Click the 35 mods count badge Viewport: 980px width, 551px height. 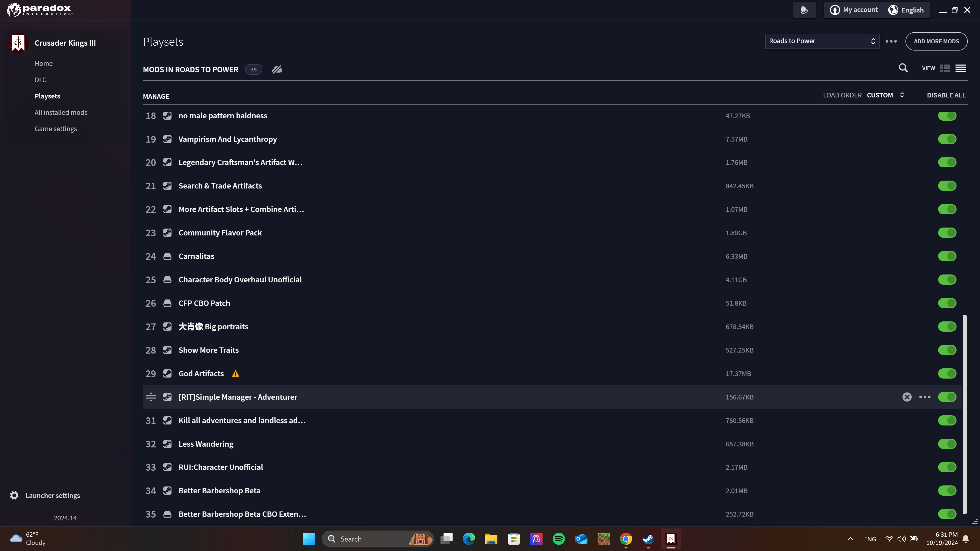[253, 69]
